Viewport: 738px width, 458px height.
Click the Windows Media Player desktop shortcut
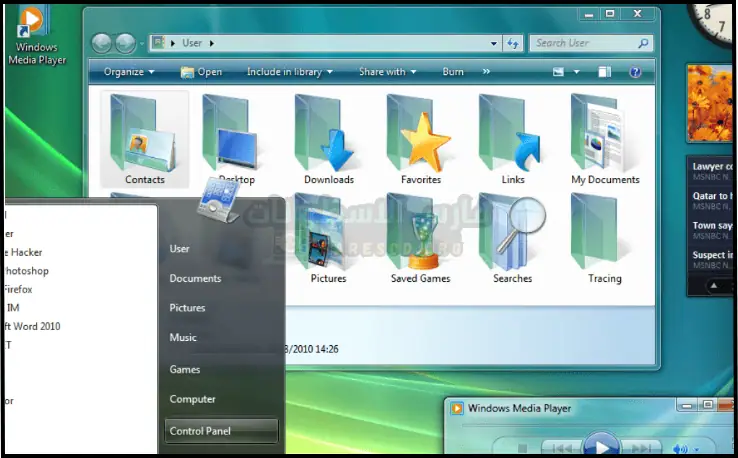click(x=33, y=35)
